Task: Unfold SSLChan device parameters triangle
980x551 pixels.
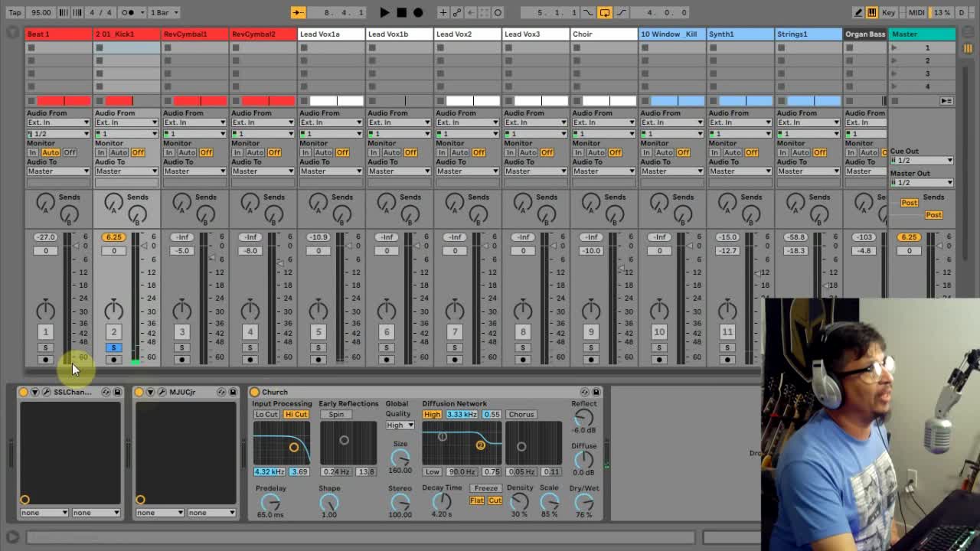Action: coord(34,392)
